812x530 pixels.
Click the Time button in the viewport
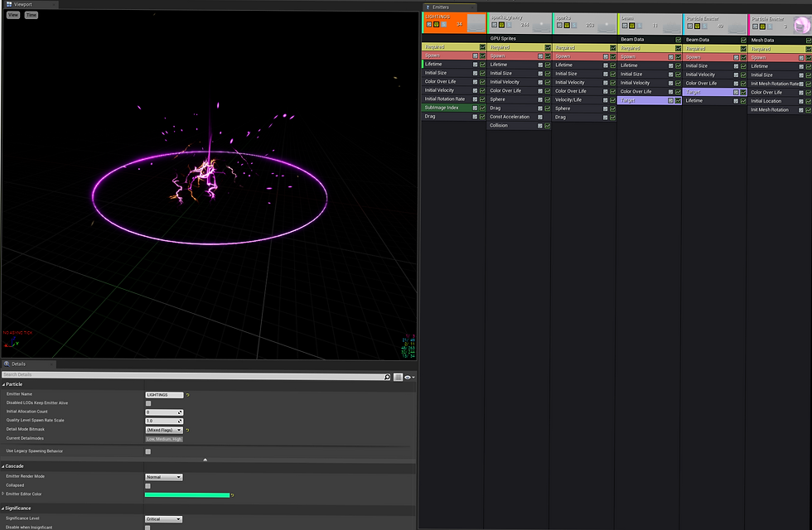31,15
